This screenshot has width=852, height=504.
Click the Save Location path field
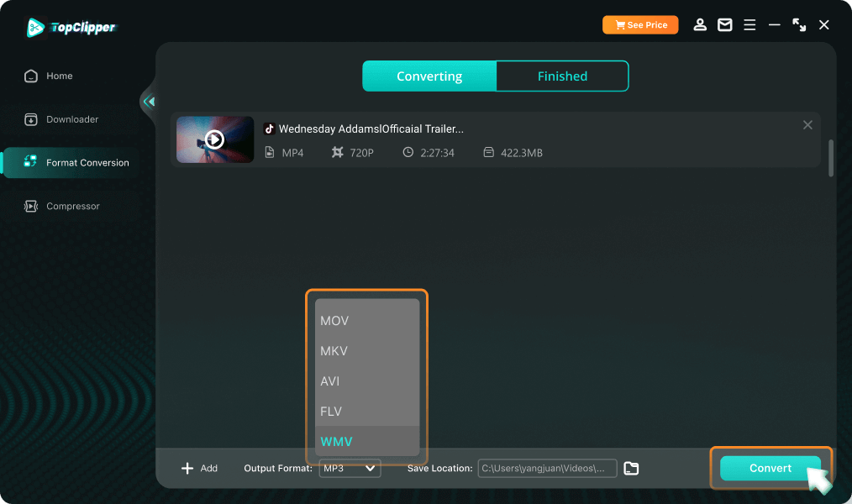pyautogui.click(x=547, y=468)
